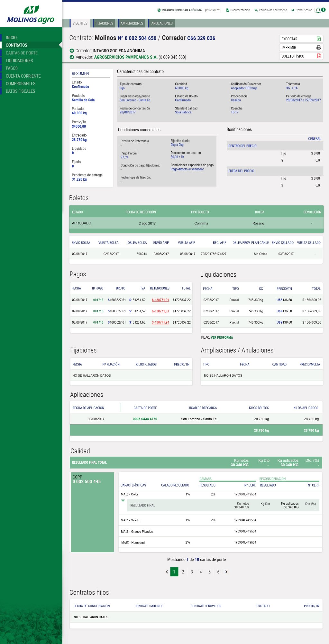The width and height of the screenshot is (329, 644).
Task: Click the Cerrar sesión link
Action: pos(304,10)
